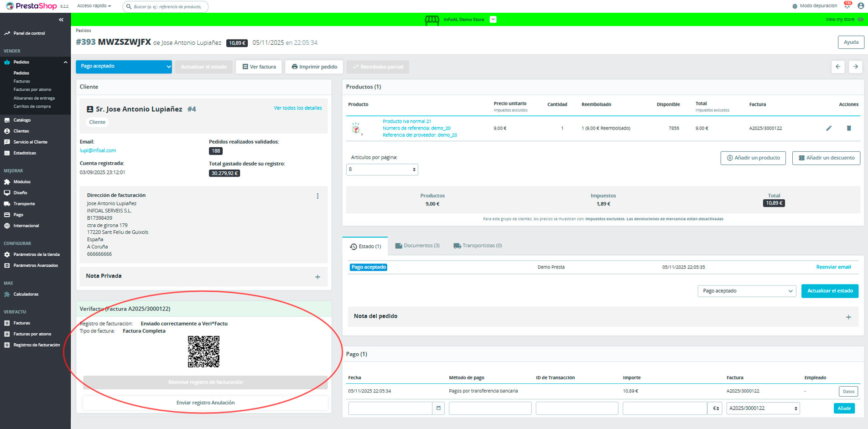Switch to the 'Transportistas (0)' tab
The height and width of the screenshot is (429, 868).
click(478, 246)
